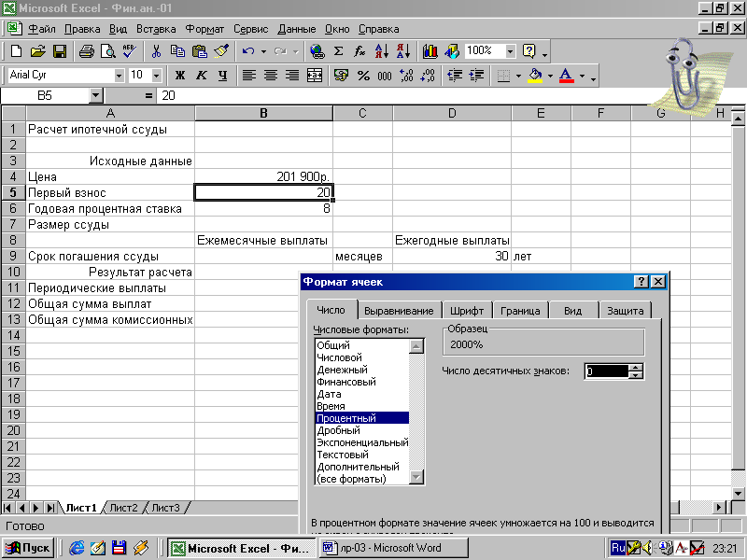Toggle left text alignment

coord(249,76)
